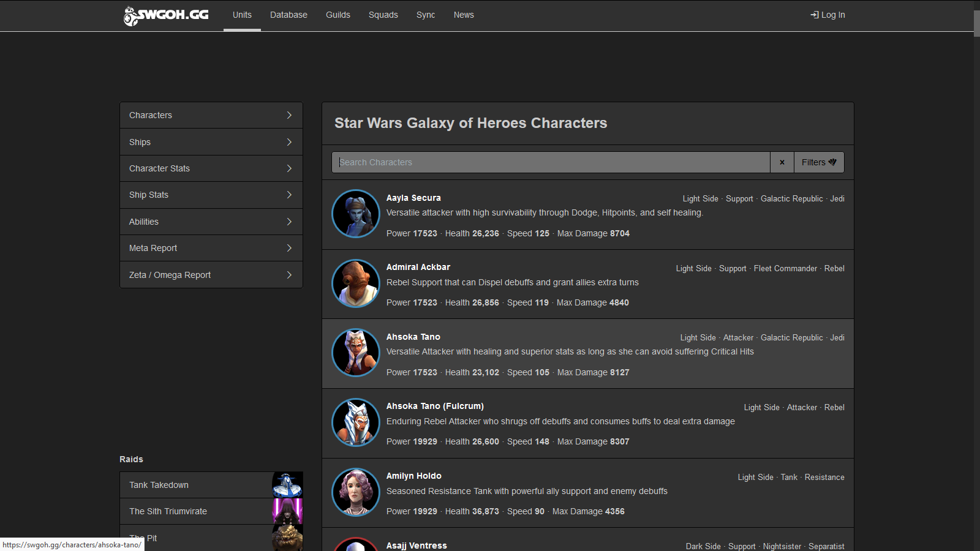Open The Pit rancor raid thumbnail
This screenshot has height=551, width=980.
click(287, 538)
